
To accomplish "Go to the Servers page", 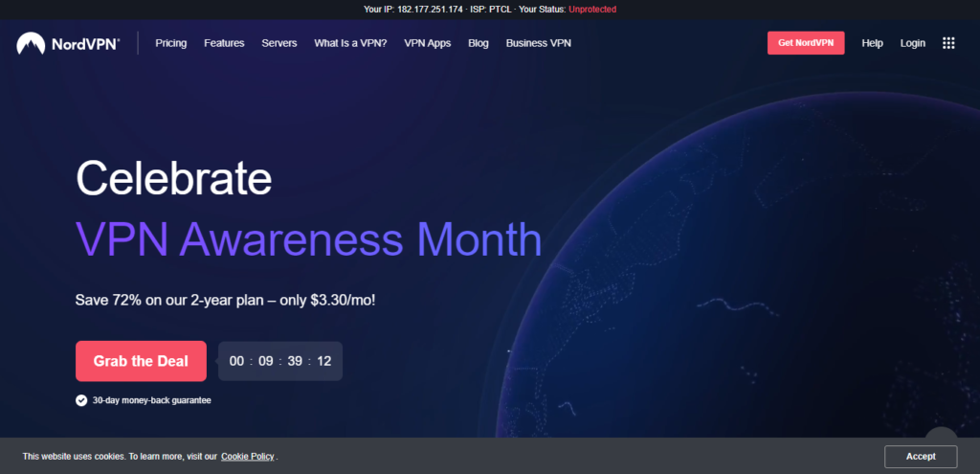I will pos(279,43).
